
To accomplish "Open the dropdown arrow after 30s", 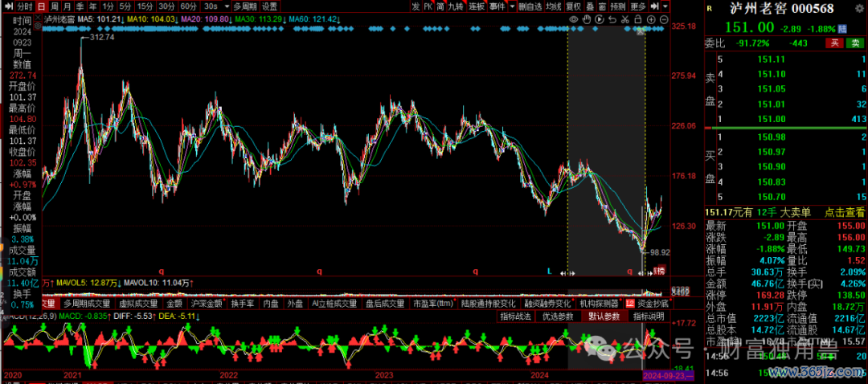I will click(227, 6).
